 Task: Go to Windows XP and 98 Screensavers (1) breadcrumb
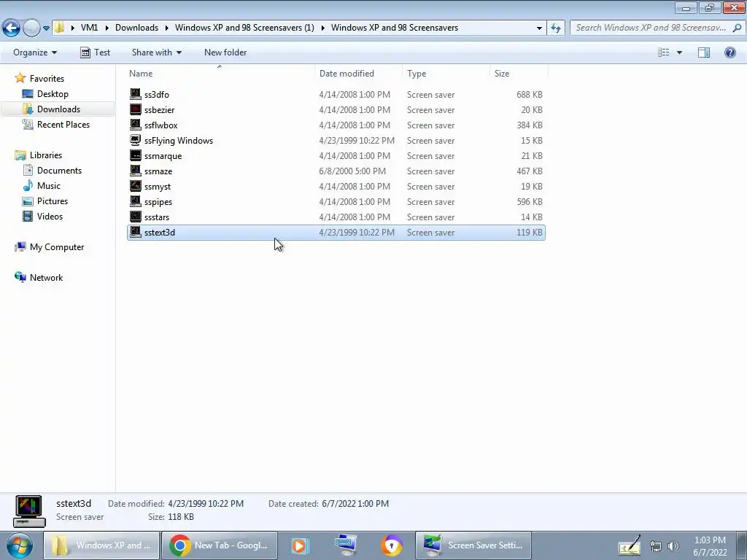coord(244,28)
